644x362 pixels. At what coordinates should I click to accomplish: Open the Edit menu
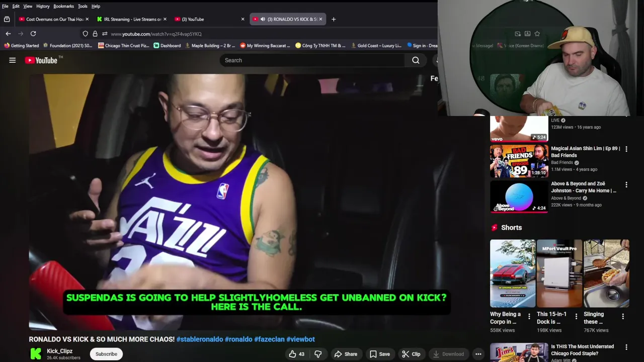(16, 6)
